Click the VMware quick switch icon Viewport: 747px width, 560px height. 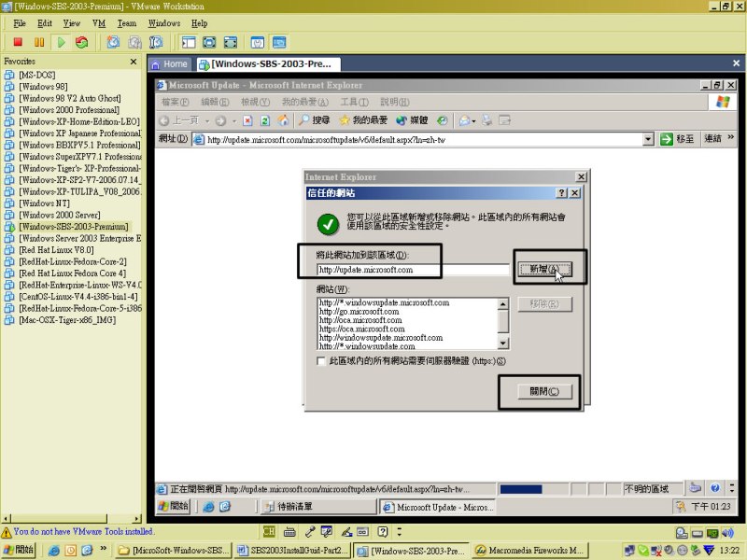click(231, 42)
